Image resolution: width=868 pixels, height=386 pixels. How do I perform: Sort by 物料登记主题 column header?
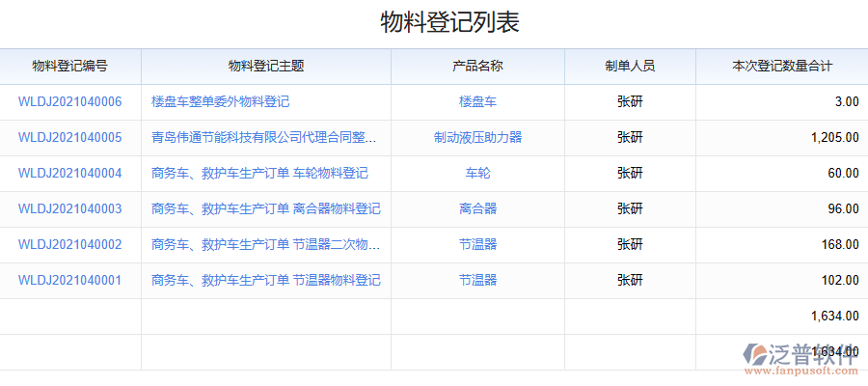click(x=266, y=67)
